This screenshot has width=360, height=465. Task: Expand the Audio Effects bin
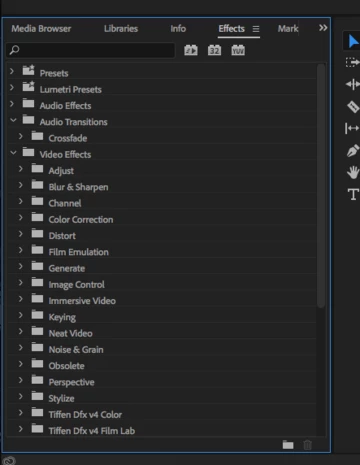[12, 104]
